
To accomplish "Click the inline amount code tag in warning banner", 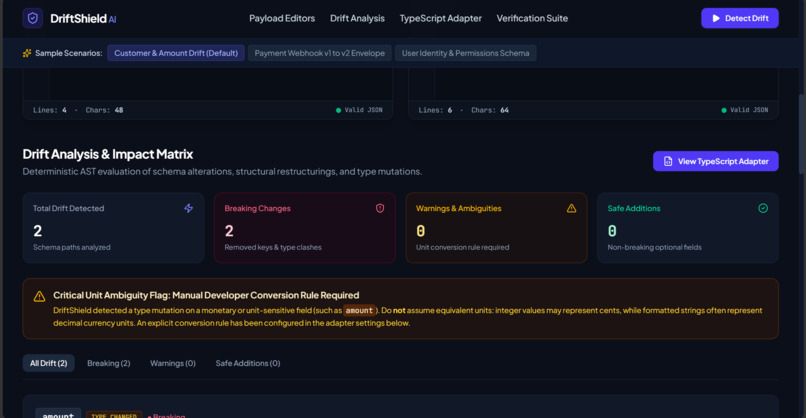I will pos(359,311).
